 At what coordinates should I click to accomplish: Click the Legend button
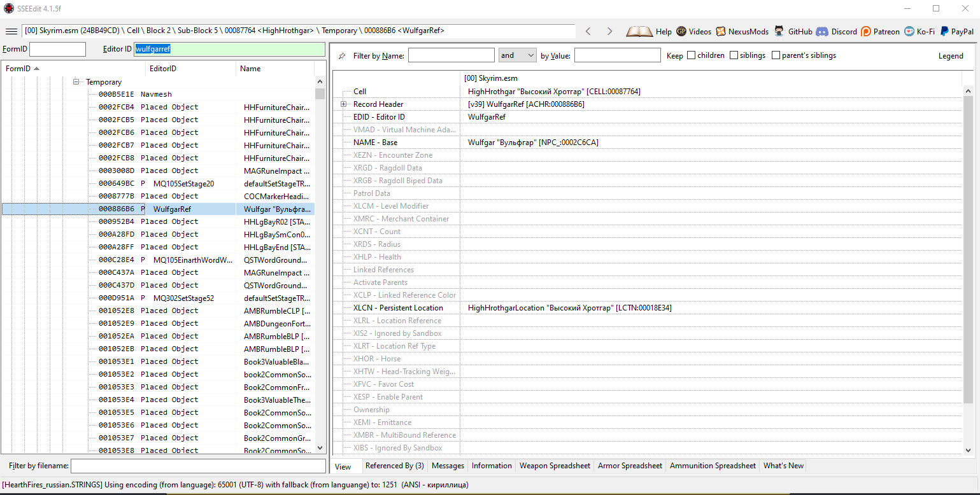pos(951,56)
